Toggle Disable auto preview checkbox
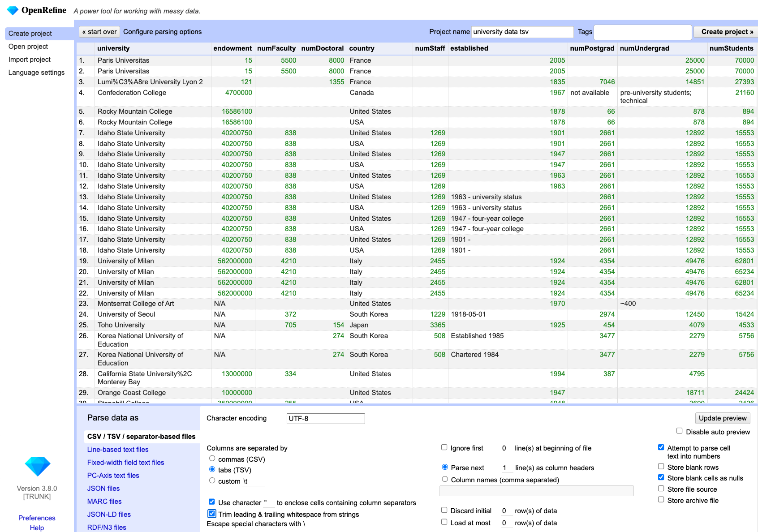Image resolution: width=758 pixels, height=532 pixels. (x=679, y=431)
